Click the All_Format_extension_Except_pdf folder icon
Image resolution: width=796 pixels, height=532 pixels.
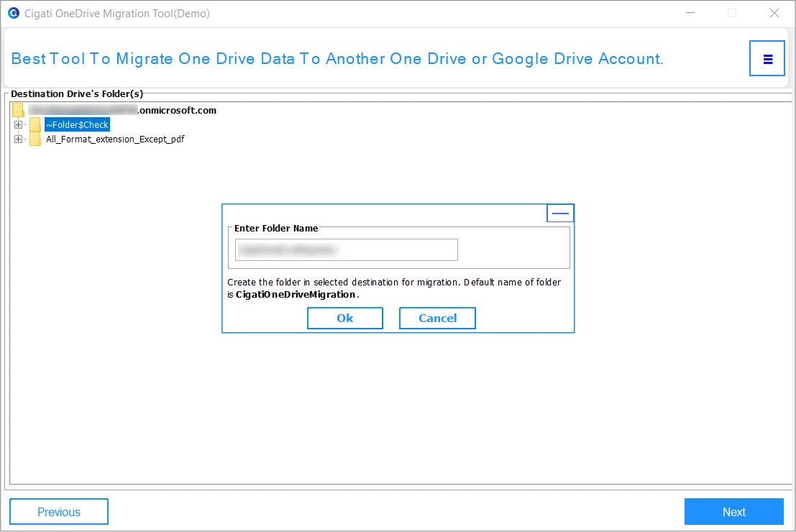pyautogui.click(x=35, y=139)
